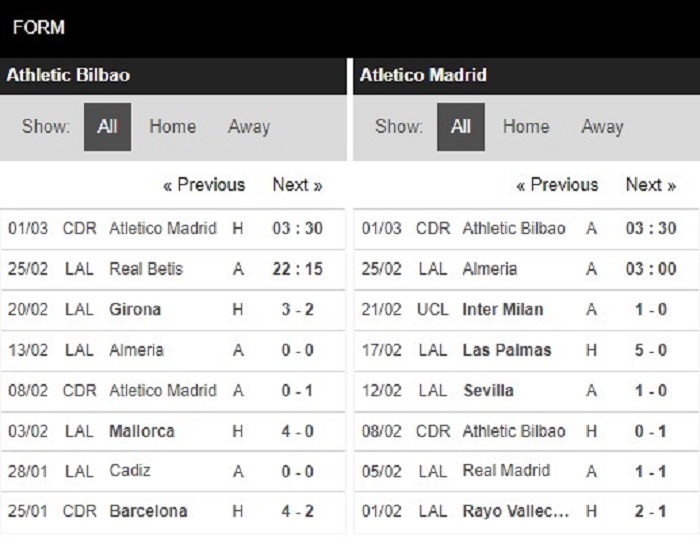Screen dimensions: 700x537
Task: Open the Girona 3 - 2 match
Action: pos(173,310)
